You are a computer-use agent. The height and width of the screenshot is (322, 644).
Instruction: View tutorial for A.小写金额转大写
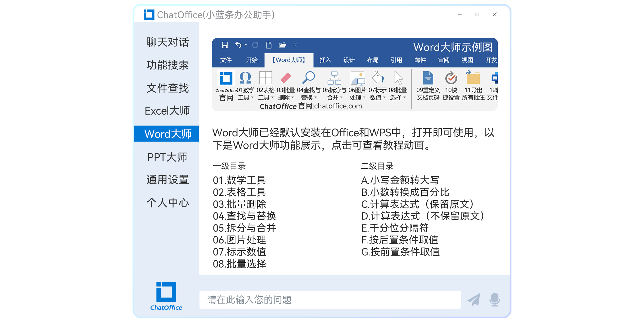click(400, 179)
